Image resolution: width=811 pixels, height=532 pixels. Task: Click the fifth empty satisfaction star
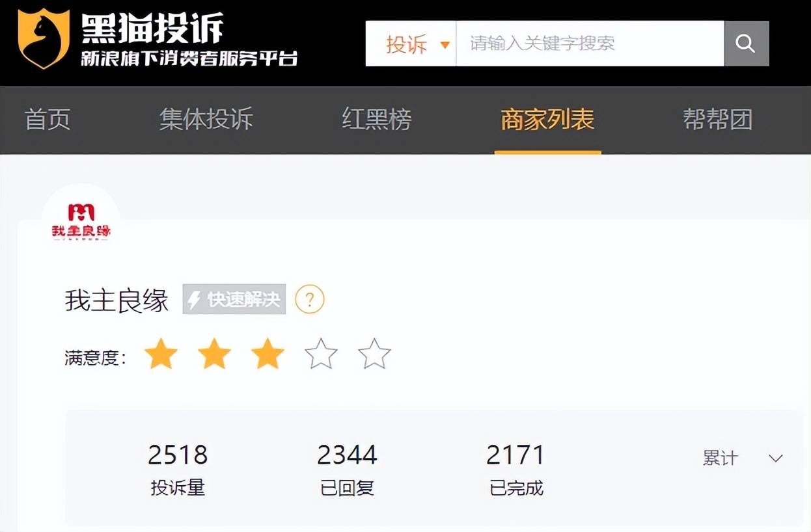[x=374, y=354]
